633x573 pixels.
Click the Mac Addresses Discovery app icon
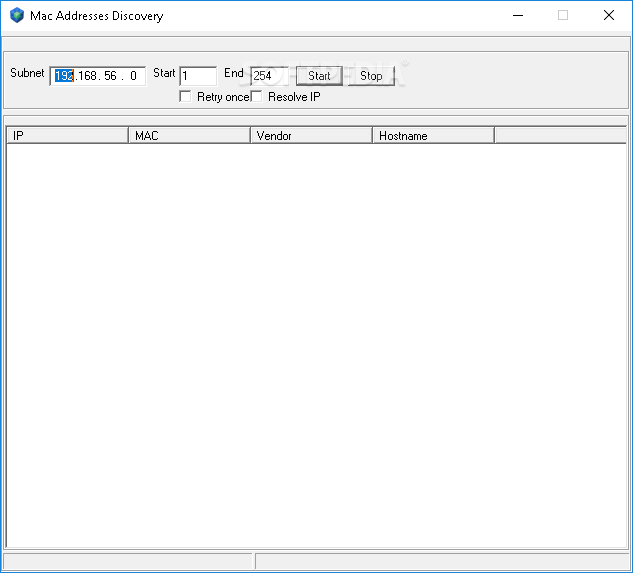(17, 15)
